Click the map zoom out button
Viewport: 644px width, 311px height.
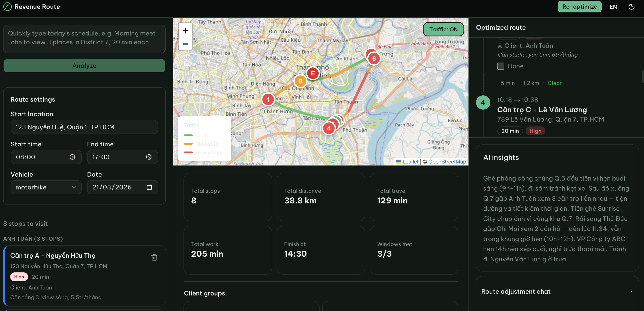185,44
